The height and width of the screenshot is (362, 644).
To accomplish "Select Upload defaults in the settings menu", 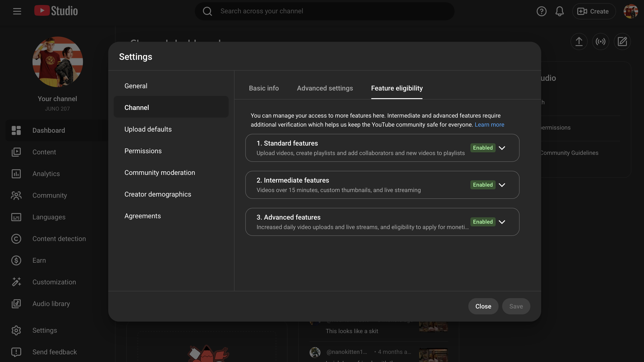I will [x=148, y=129].
